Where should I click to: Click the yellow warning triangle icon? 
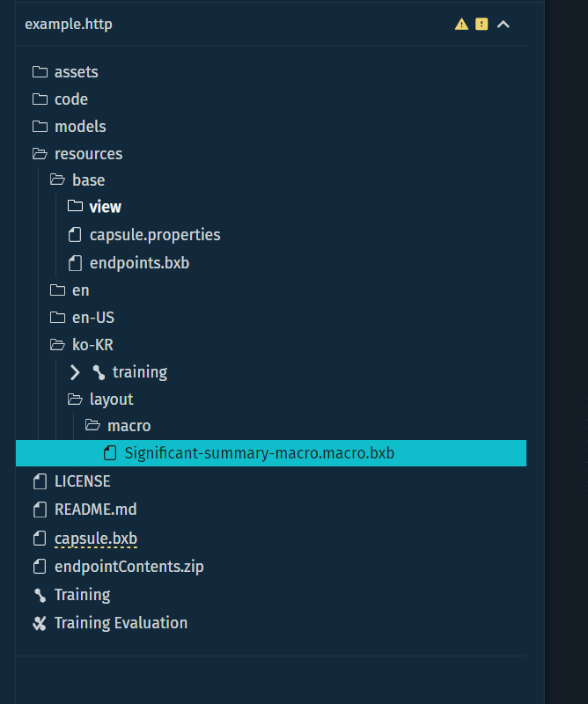click(461, 25)
